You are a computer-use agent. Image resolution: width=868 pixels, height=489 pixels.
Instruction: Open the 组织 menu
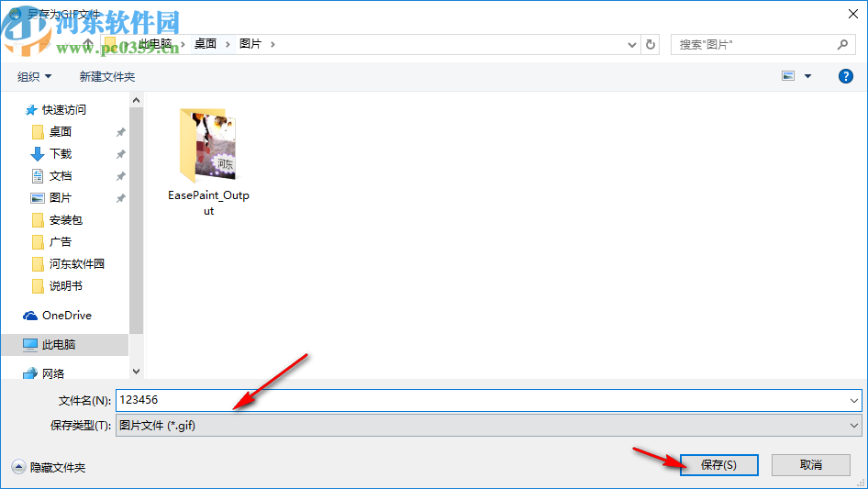(x=34, y=76)
